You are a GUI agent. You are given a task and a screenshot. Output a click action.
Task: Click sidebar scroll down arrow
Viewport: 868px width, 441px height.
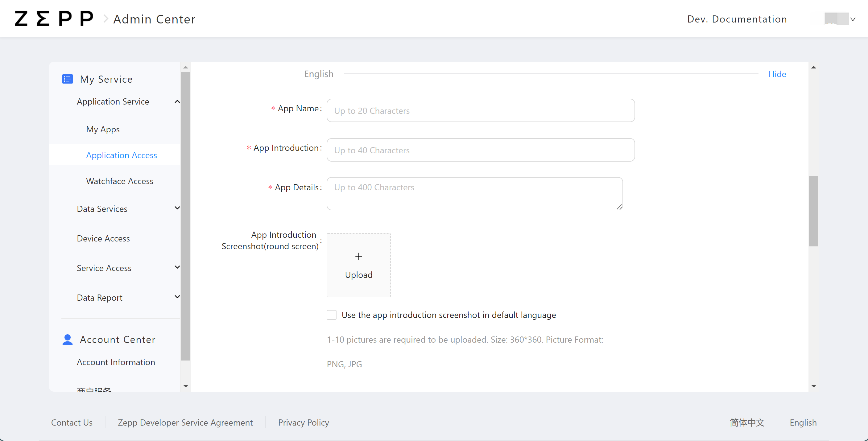[185, 386]
